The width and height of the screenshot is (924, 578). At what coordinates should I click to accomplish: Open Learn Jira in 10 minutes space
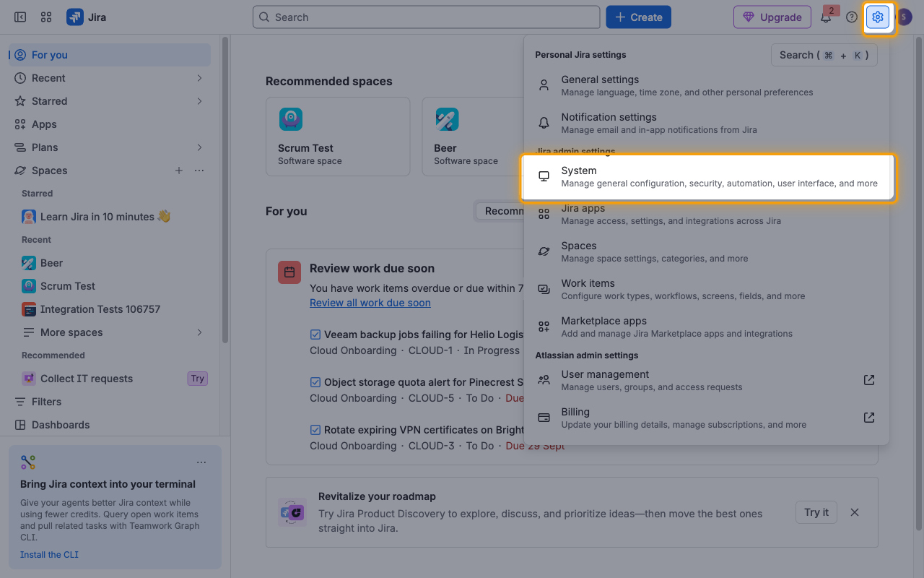point(110,217)
